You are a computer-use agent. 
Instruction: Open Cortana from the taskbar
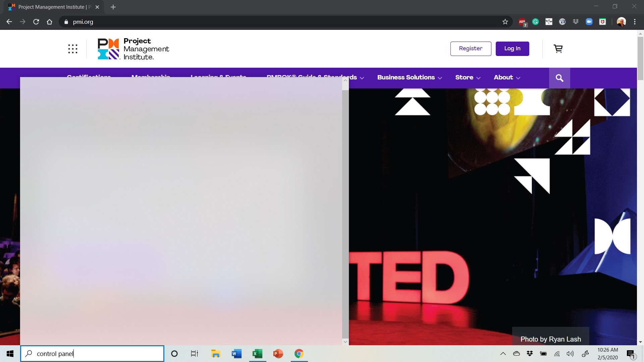174,354
